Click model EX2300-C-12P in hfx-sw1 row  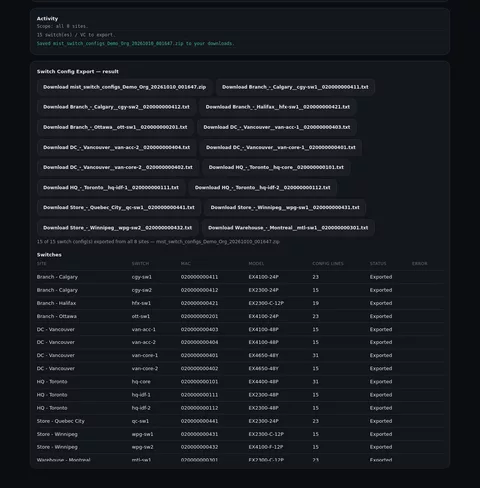pos(266,303)
